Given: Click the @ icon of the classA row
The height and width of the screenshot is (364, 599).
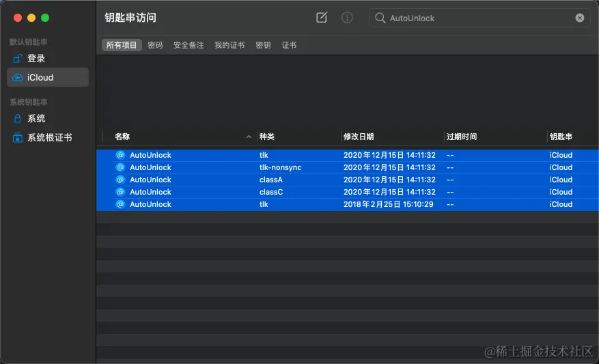Looking at the screenshot, I should click(x=120, y=180).
